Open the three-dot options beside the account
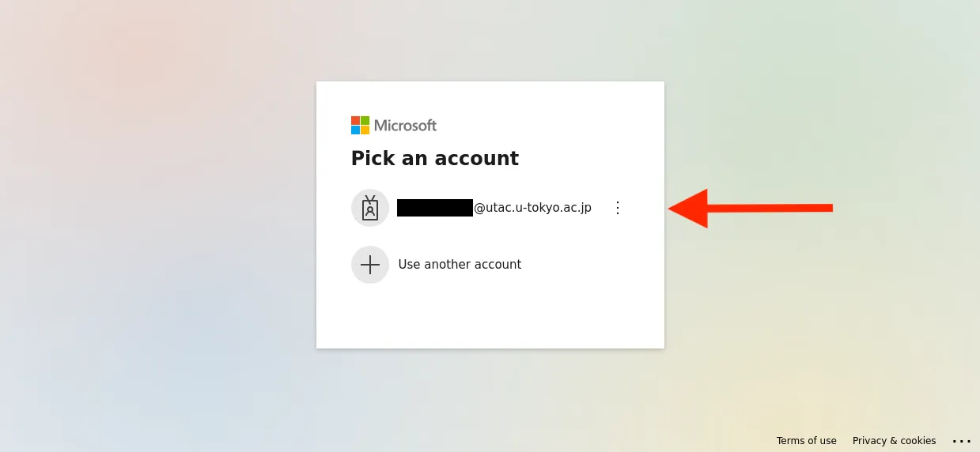 coord(618,208)
